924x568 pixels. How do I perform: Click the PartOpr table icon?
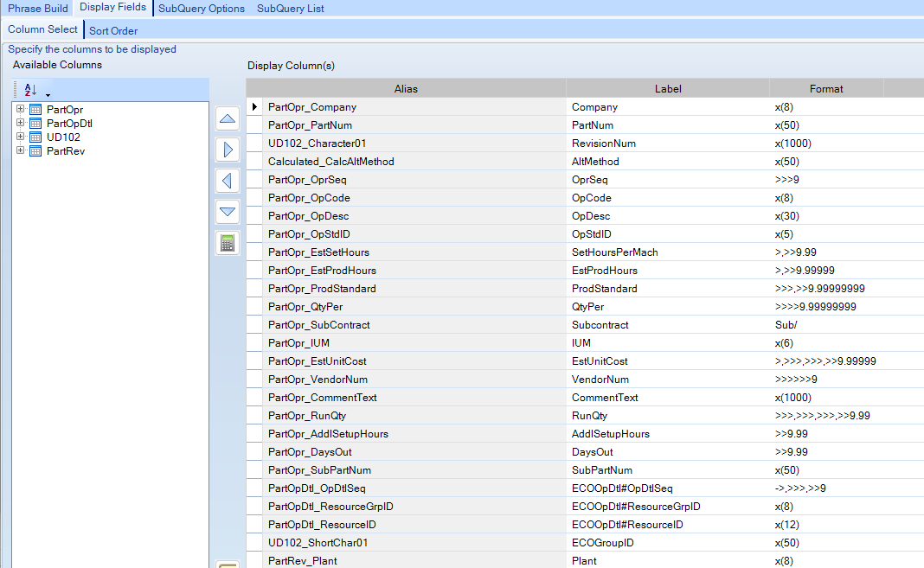(x=35, y=110)
